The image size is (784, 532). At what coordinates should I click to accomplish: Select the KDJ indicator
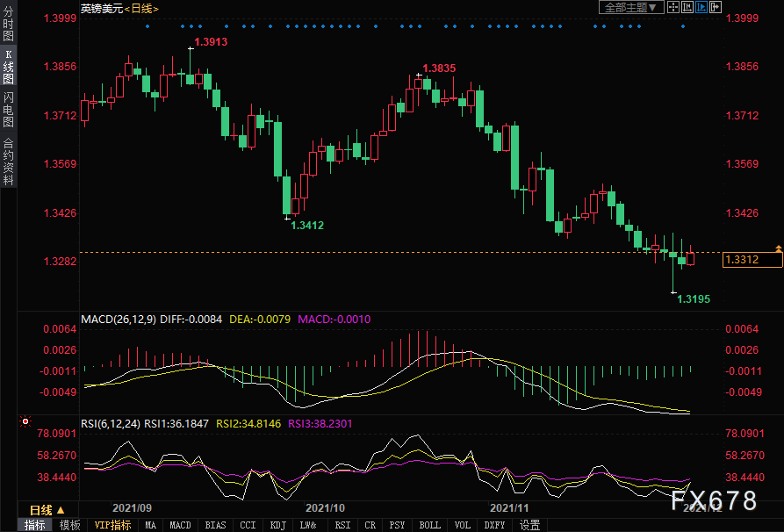[278, 525]
